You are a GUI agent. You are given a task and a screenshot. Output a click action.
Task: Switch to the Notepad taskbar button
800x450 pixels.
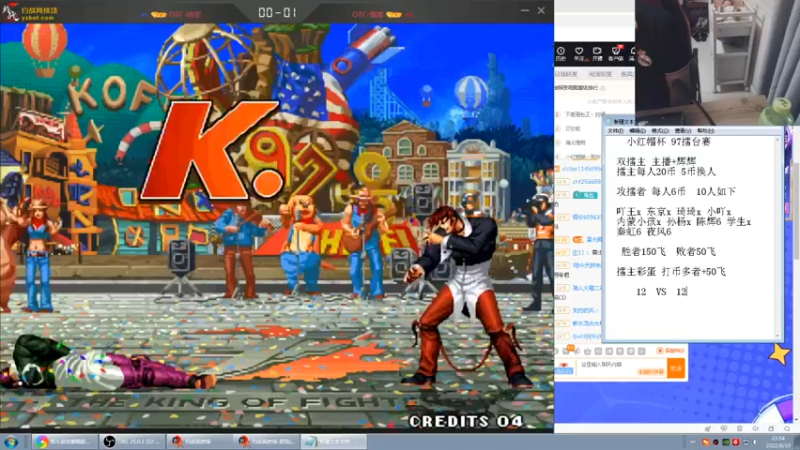(334, 442)
